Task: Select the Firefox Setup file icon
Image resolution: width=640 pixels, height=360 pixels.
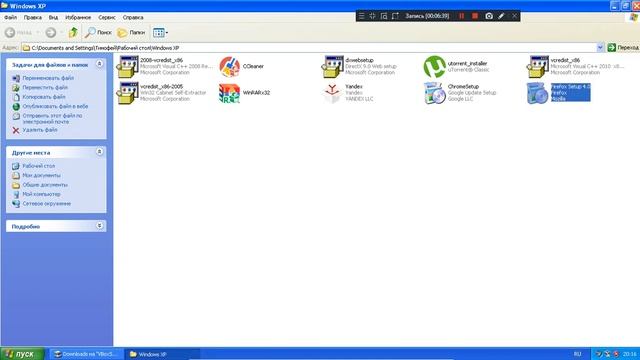Action: [x=537, y=93]
